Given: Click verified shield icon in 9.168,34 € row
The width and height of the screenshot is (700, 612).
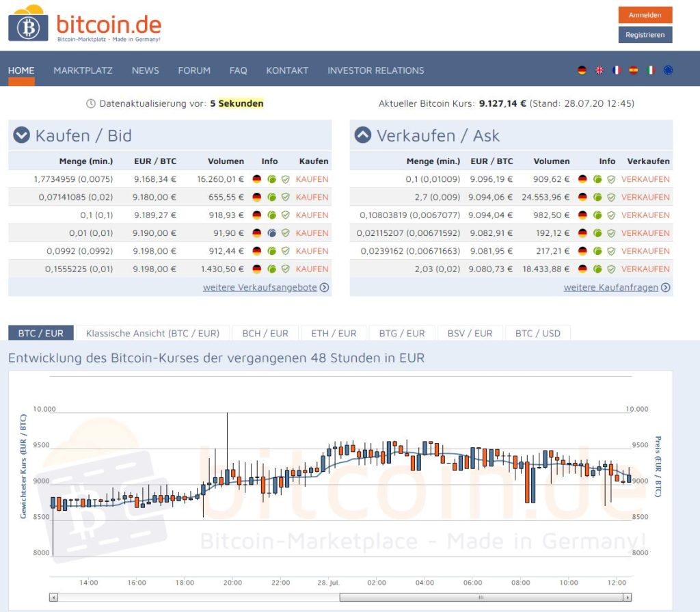Looking at the screenshot, I should coord(286,179).
